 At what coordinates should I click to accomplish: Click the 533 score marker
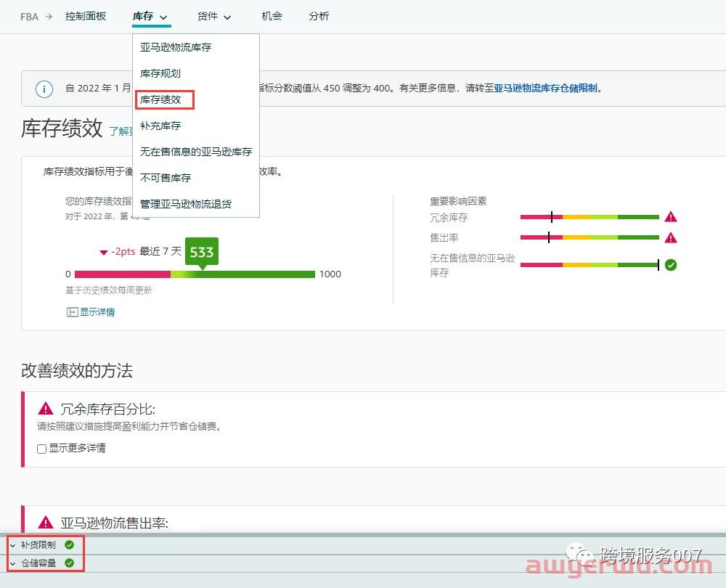click(201, 253)
